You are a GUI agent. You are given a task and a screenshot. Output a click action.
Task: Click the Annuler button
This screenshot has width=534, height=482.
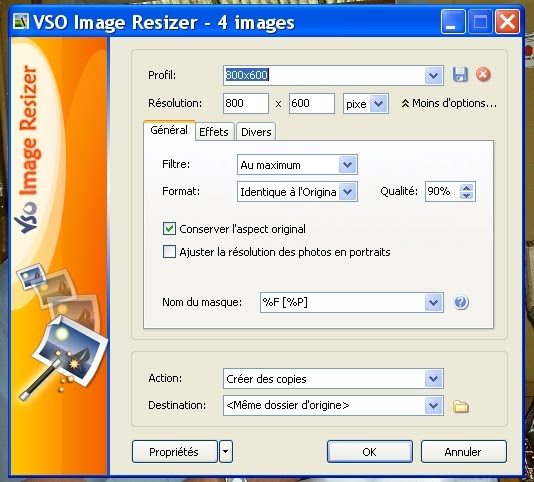point(464,452)
